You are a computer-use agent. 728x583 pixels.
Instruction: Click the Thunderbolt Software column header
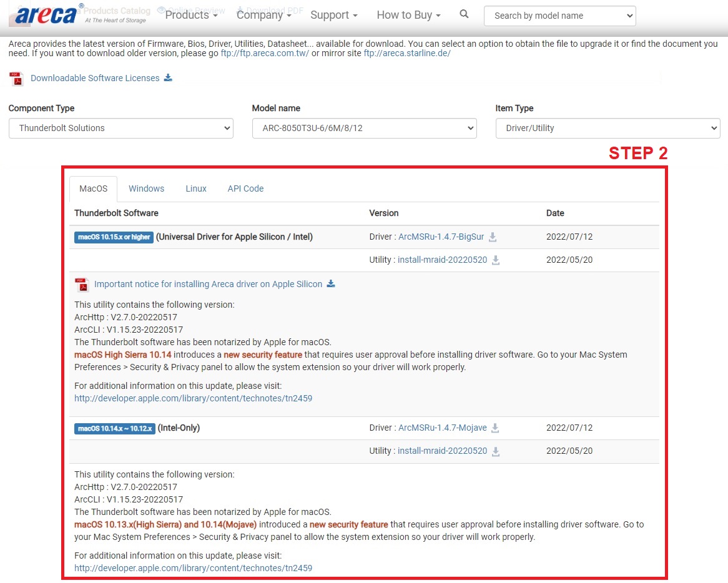[116, 213]
